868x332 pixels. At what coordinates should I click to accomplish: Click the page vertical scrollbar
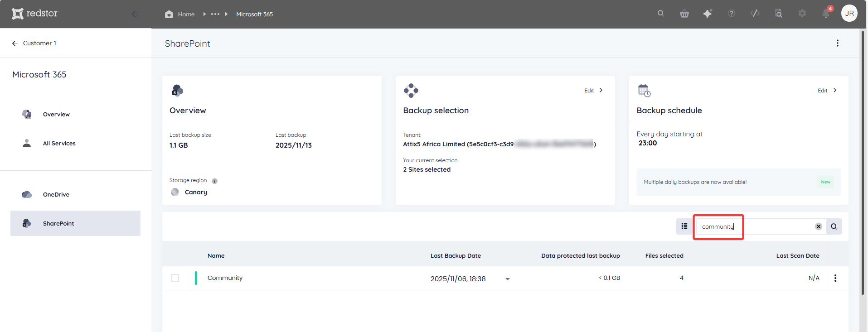863,163
